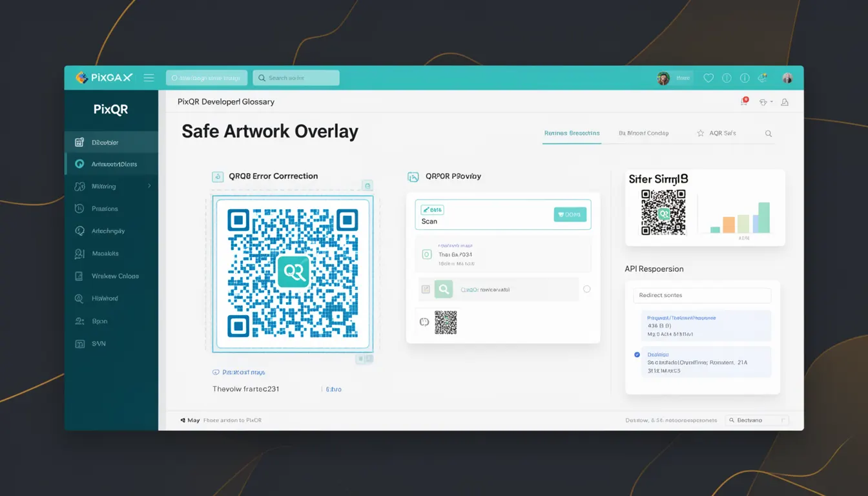868x496 pixels.
Task: Click the star icon beside AQR tab
Action: [x=700, y=133]
